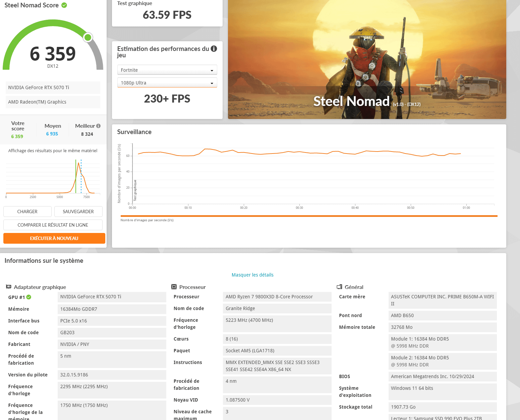
Task: Click the Processeur chip icon
Action: point(174,287)
